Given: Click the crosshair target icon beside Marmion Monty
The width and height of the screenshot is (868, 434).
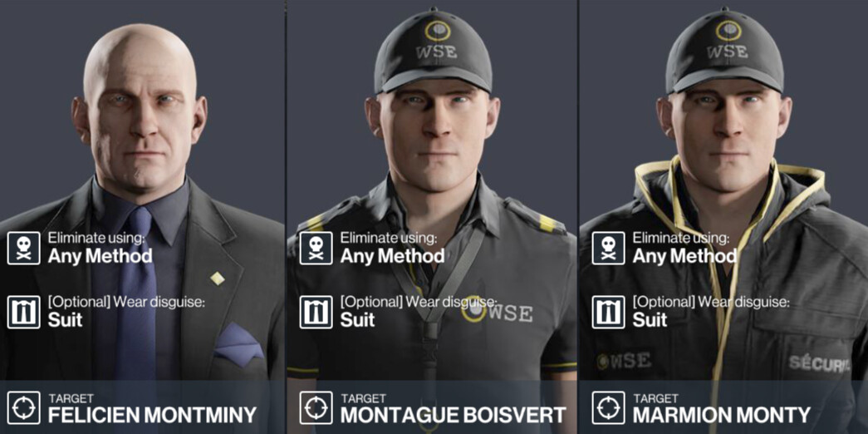Looking at the screenshot, I should point(608,408).
